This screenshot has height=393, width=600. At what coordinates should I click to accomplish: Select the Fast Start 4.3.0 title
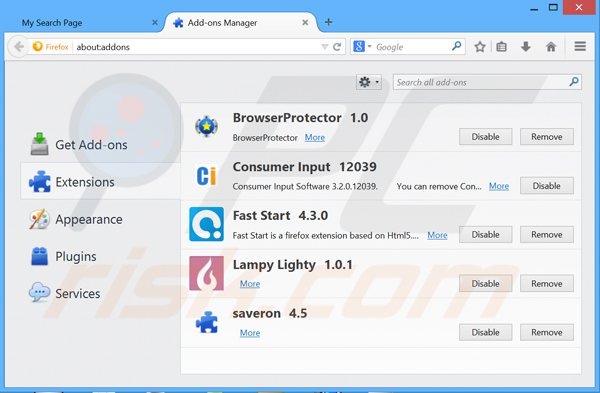280,216
